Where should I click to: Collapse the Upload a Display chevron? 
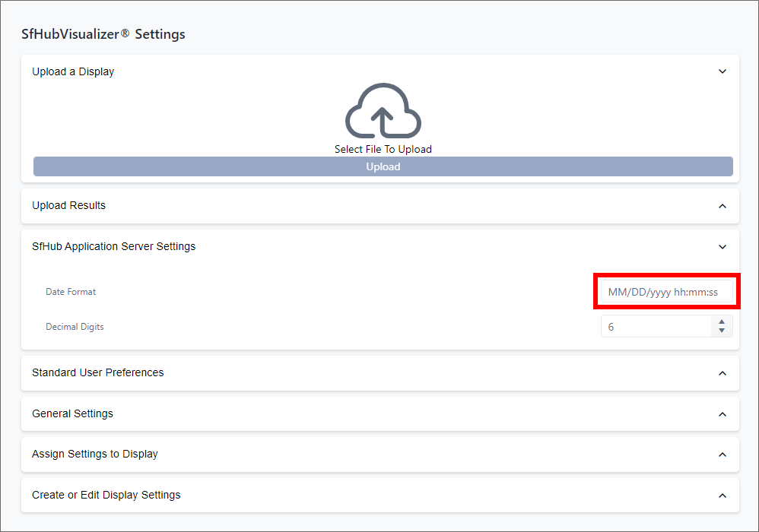(722, 71)
